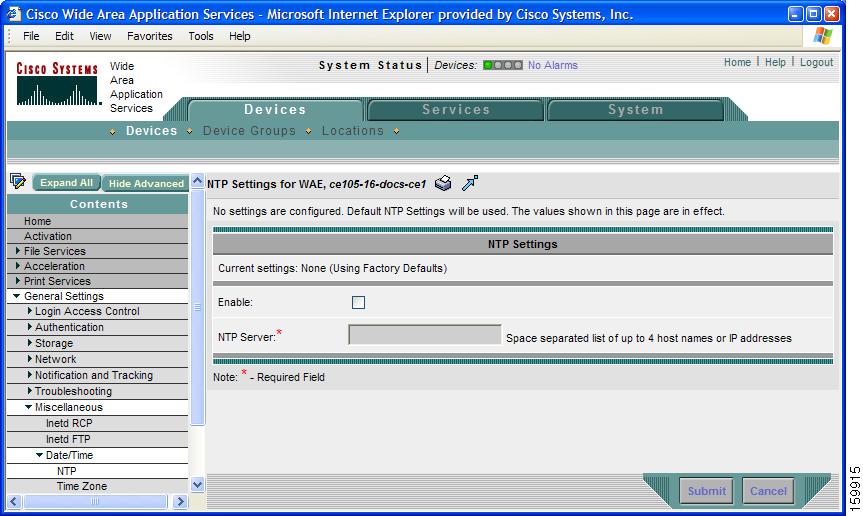Click the apply defaults arrow icon

469,183
